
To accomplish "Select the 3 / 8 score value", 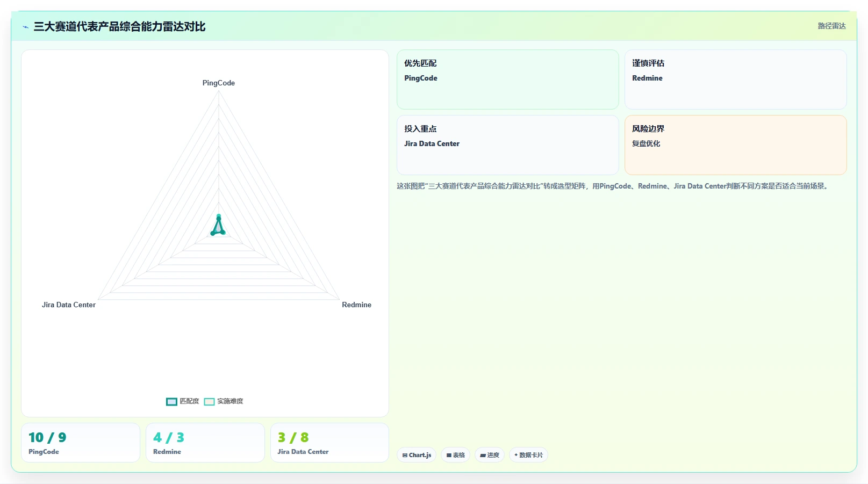I will click(293, 437).
